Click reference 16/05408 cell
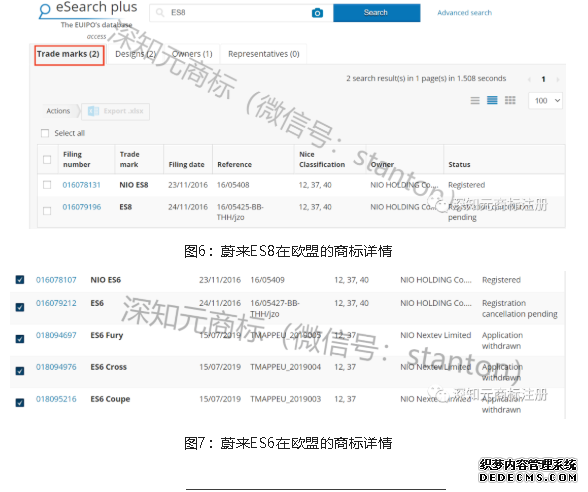The image size is (588, 492). tap(233, 185)
